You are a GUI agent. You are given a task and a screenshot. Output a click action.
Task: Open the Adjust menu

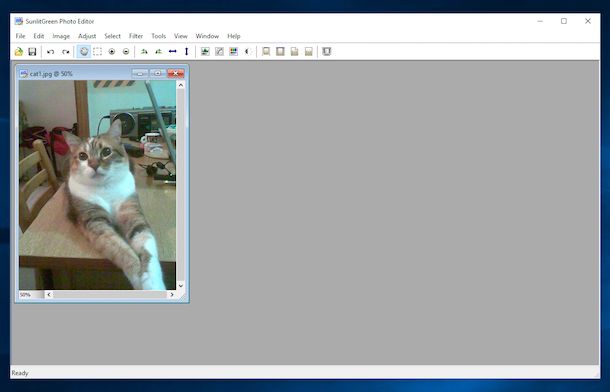point(87,36)
